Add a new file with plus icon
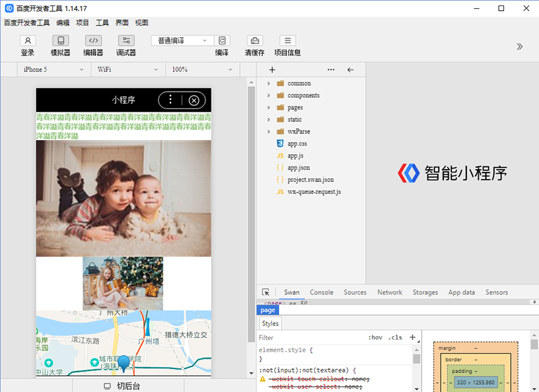Viewport: 539px width, 392px height. 272,69
